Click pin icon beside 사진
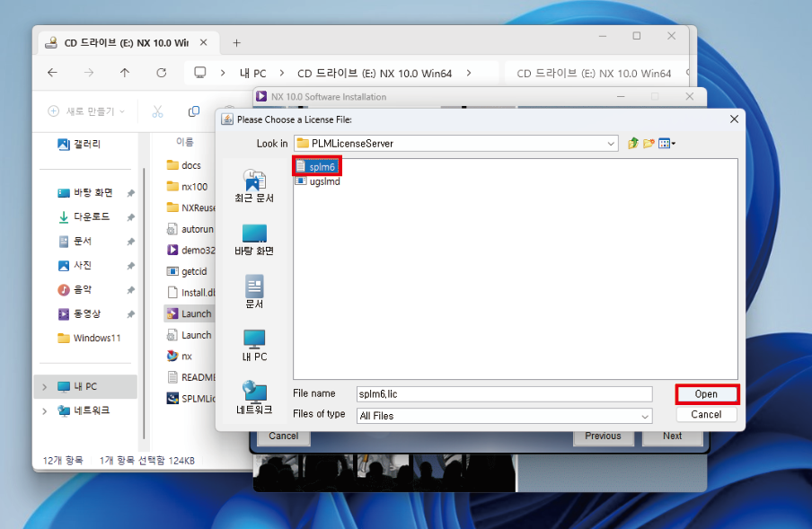Screen dimensions: 812x529 tap(131, 266)
